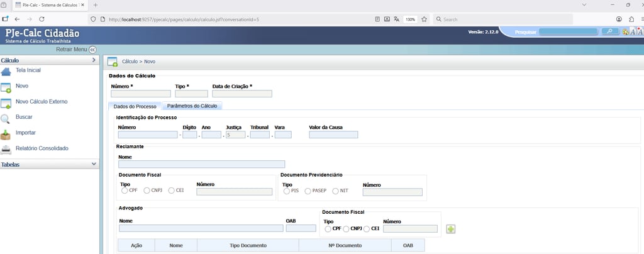Screen dimensions: 644x254
Task: Open browser account profile icon
Action: click(x=619, y=19)
